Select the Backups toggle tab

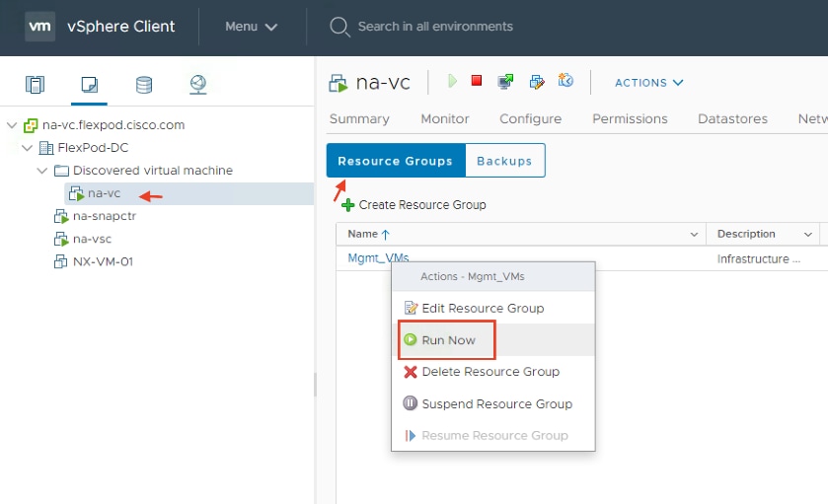coord(505,161)
